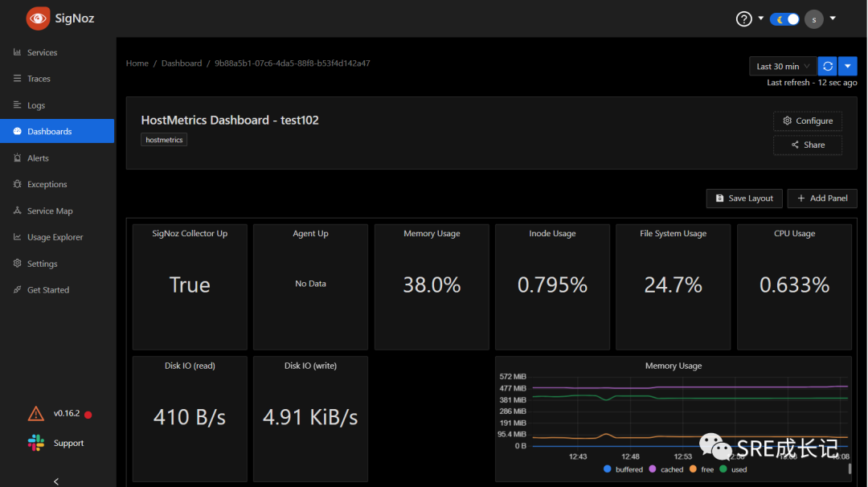Click the Alerts bell icon

(x=17, y=158)
